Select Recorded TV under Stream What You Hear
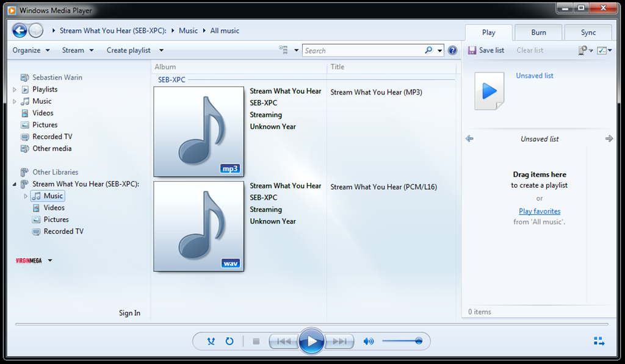Image resolution: width=625 pixels, height=364 pixels. pyautogui.click(x=63, y=231)
